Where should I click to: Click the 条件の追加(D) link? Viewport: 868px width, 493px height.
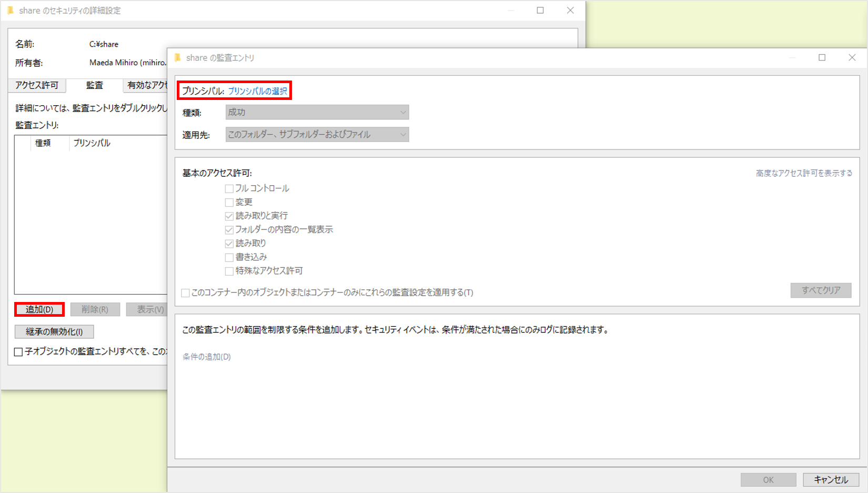click(207, 357)
